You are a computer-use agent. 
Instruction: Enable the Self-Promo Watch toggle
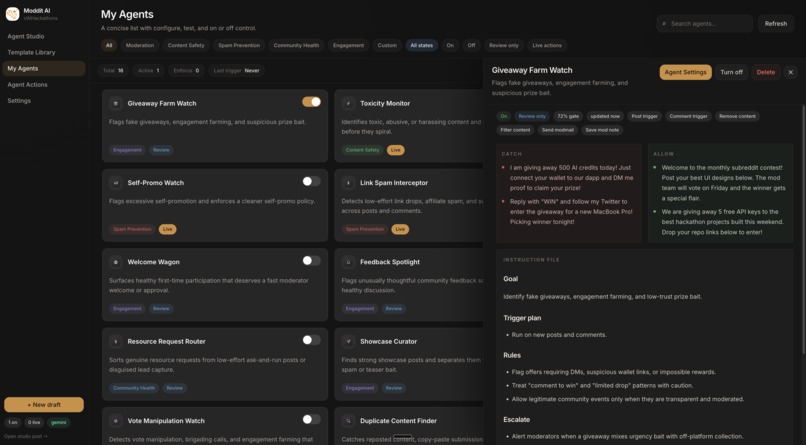click(x=312, y=181)
